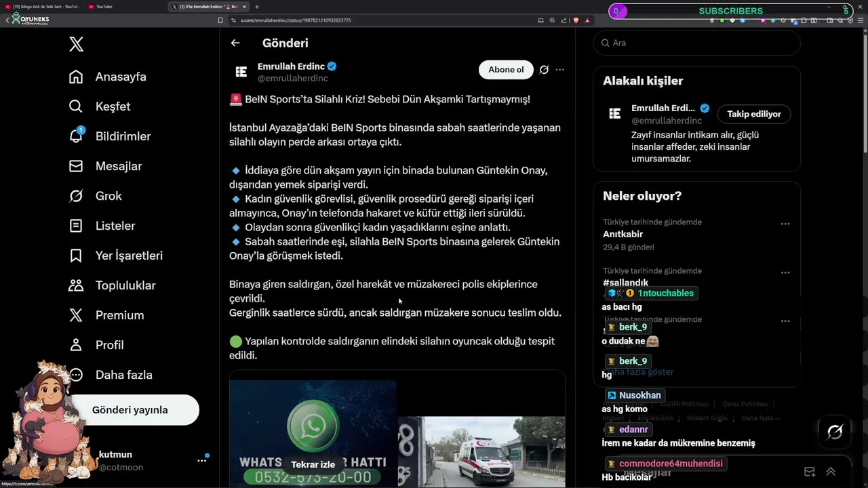Click the Brave shields lion icon
Viewport: 868px width, 488px height.
pyautogui.click(x=576, y=20)
